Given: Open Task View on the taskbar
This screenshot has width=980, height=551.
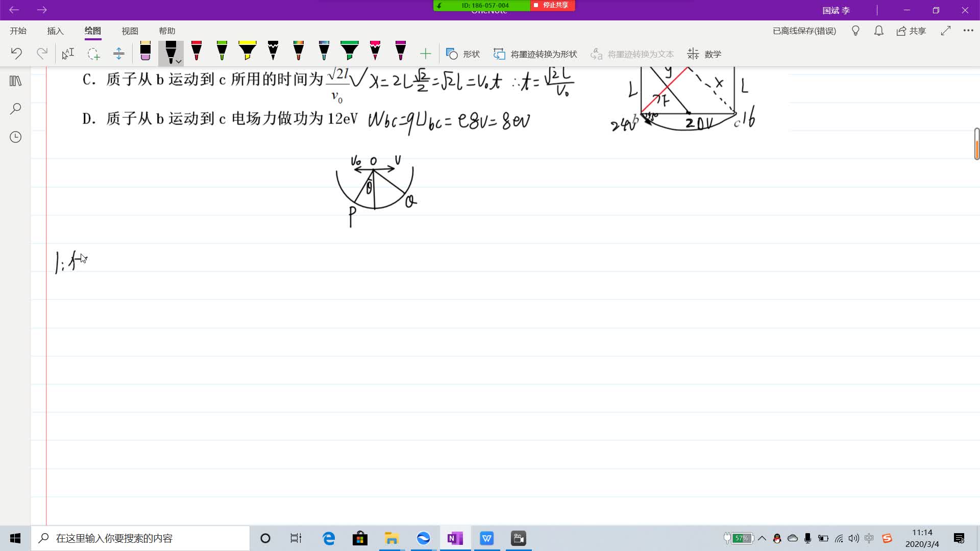Looking at the screenshot, I should click(x=296, y=538).
